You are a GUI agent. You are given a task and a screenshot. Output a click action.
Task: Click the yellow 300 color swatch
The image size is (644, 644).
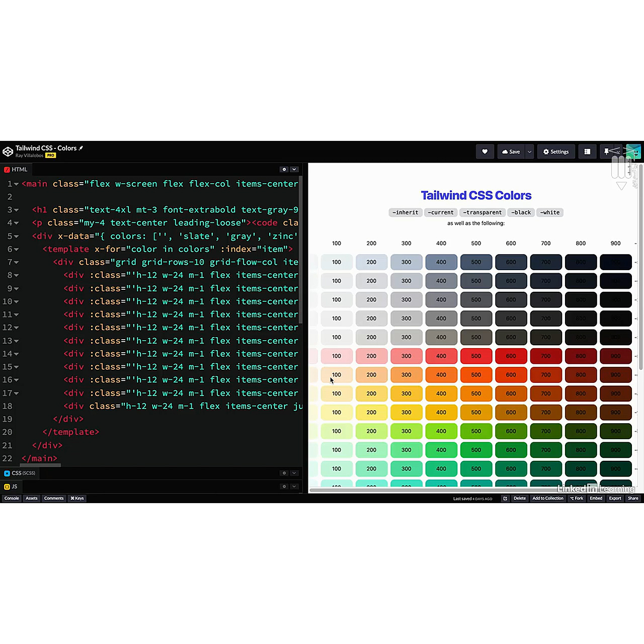click(406, 413)
